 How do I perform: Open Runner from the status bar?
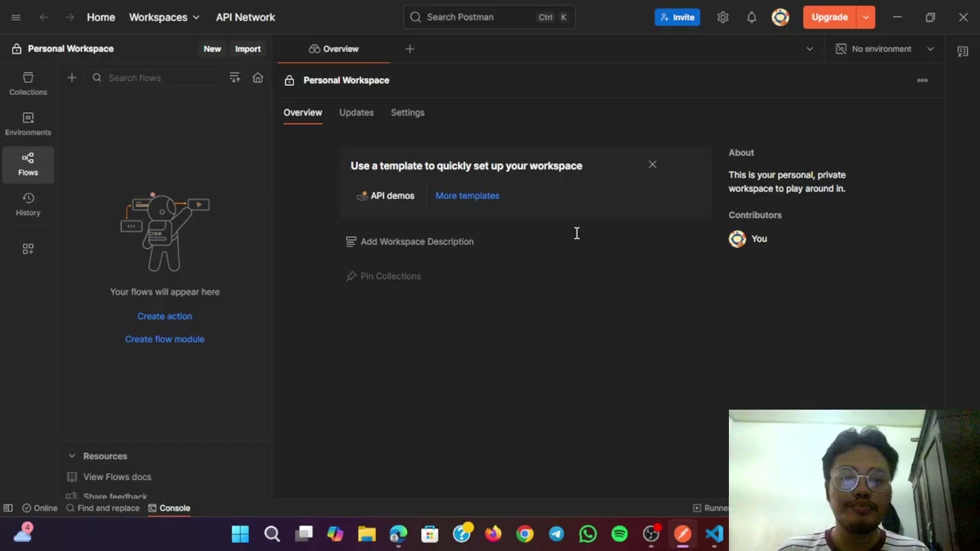click(x=710, y=508)
